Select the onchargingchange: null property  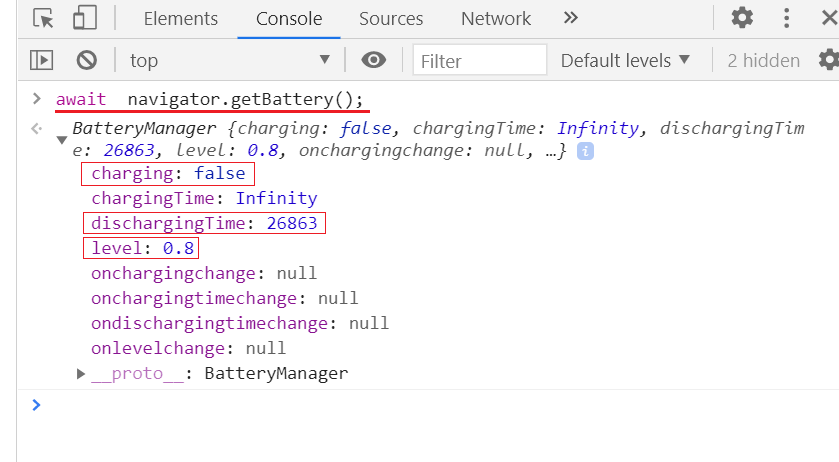204,274
